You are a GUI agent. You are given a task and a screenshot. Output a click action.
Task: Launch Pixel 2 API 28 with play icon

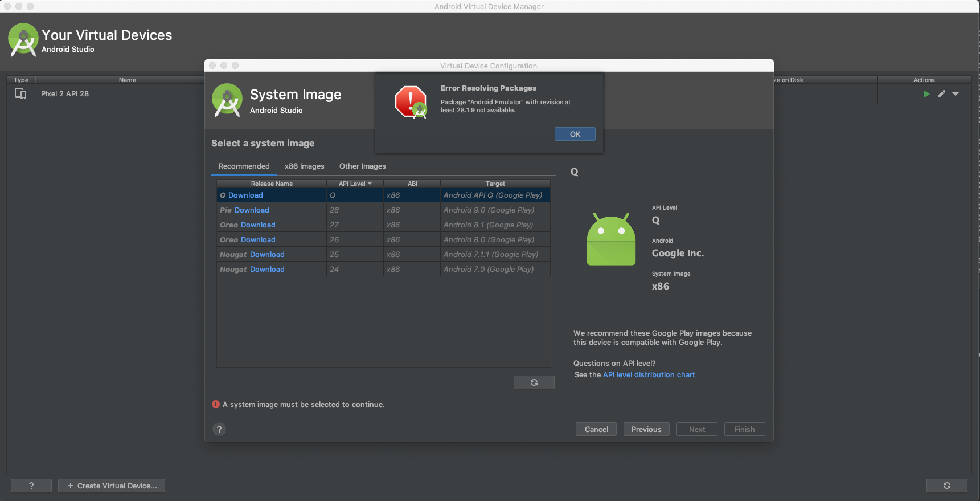926,94
